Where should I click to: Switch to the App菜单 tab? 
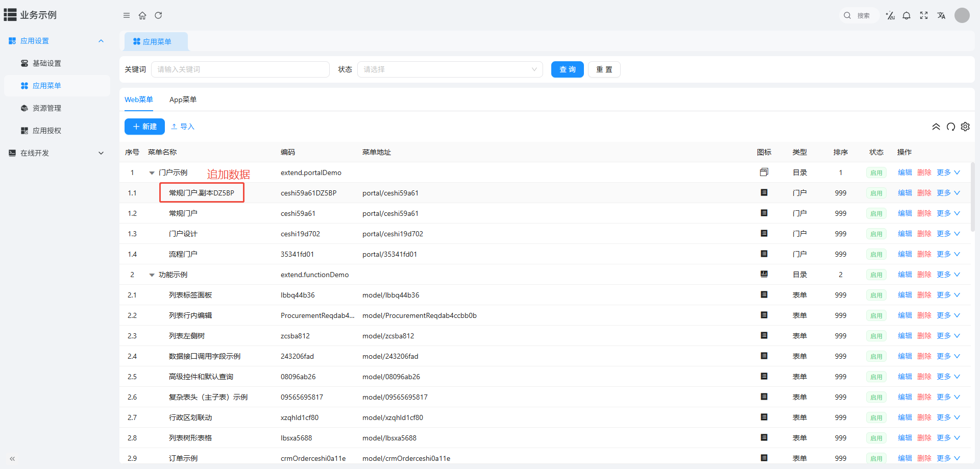pos(183,100)
